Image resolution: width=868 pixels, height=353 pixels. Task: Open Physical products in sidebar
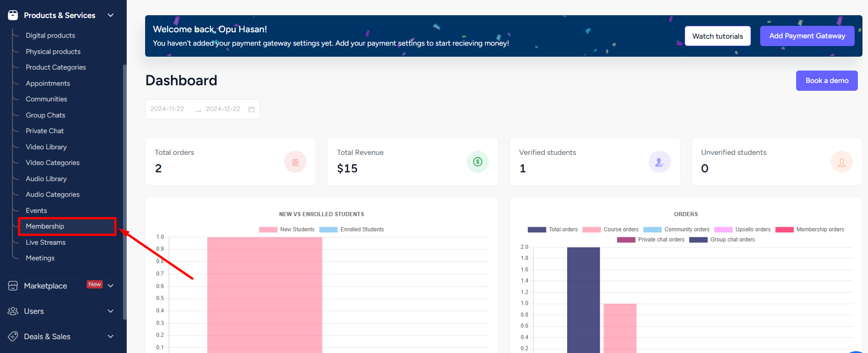click(x=53, y=52)
